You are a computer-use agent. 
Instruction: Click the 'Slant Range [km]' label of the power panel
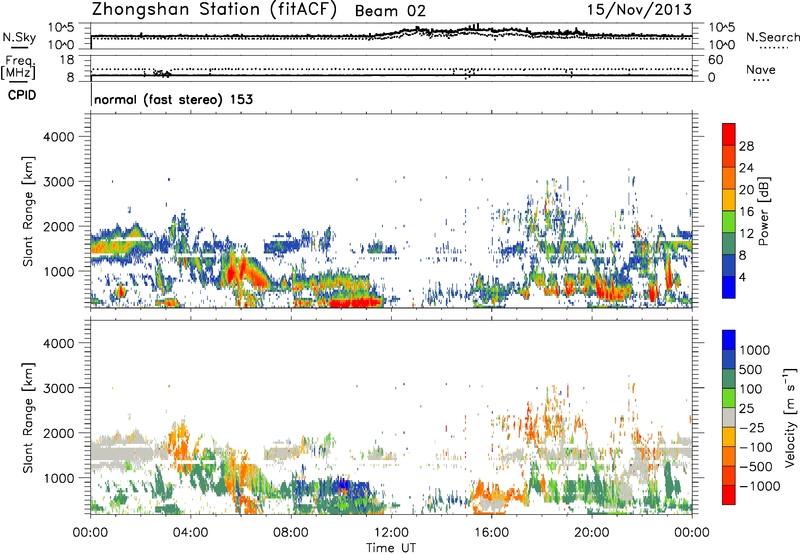pyautogui.click(x=28, y=211)
